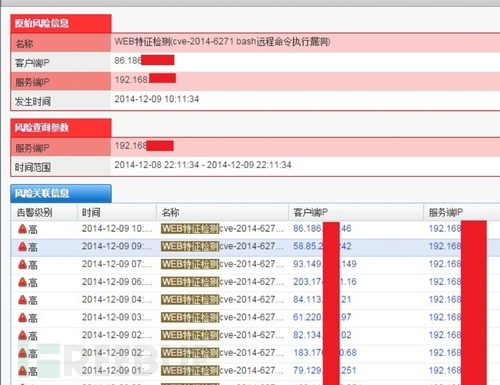Click WEB特征检测 tag in 04: row
This screenshot has height=385, width=500.
190,300
